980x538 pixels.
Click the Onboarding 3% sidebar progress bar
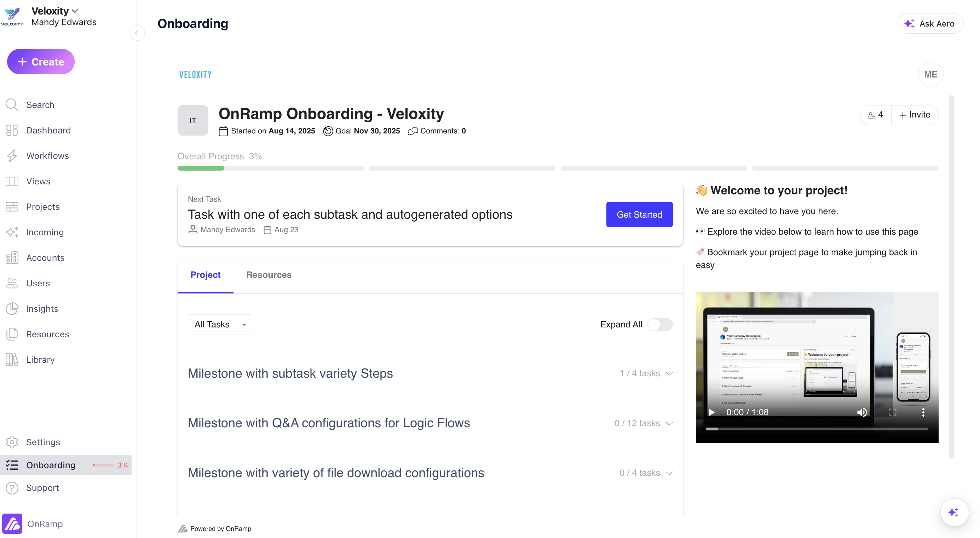(103, 465)
